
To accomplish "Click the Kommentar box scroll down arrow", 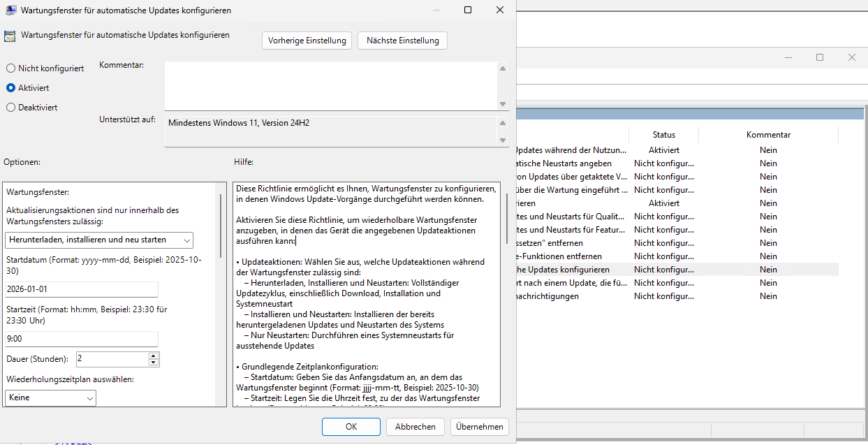I will click(x=503, y=104).
